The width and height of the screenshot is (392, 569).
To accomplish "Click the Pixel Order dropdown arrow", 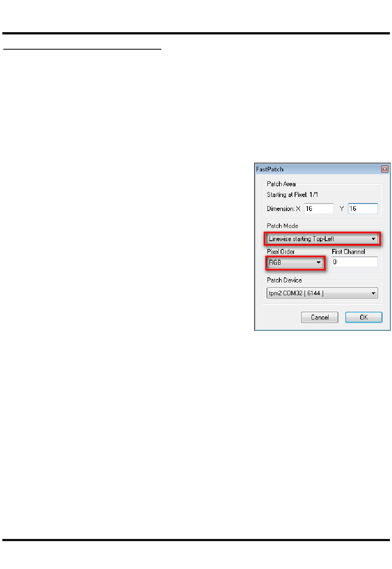I will tap(319, 262).
